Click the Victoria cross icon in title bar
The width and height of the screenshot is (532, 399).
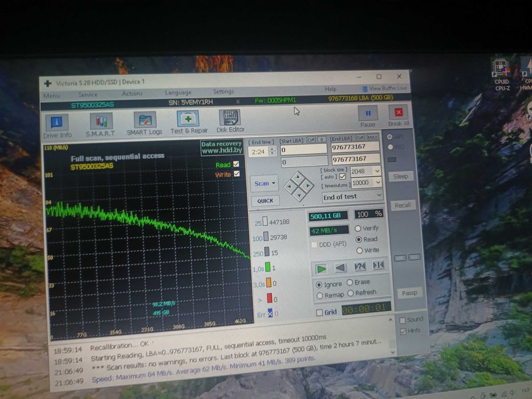[48, 83]
